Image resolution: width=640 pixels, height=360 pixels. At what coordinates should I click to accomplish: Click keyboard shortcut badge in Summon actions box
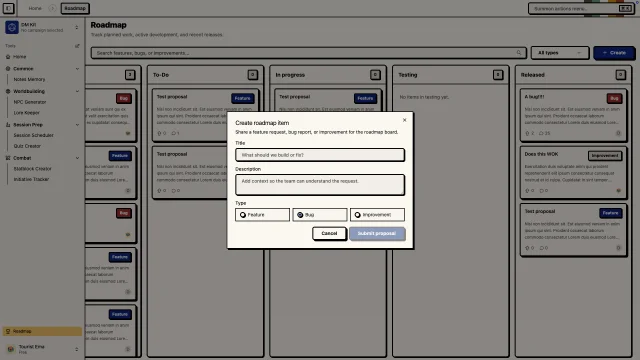pyautogui.click(x=624, y=9)
